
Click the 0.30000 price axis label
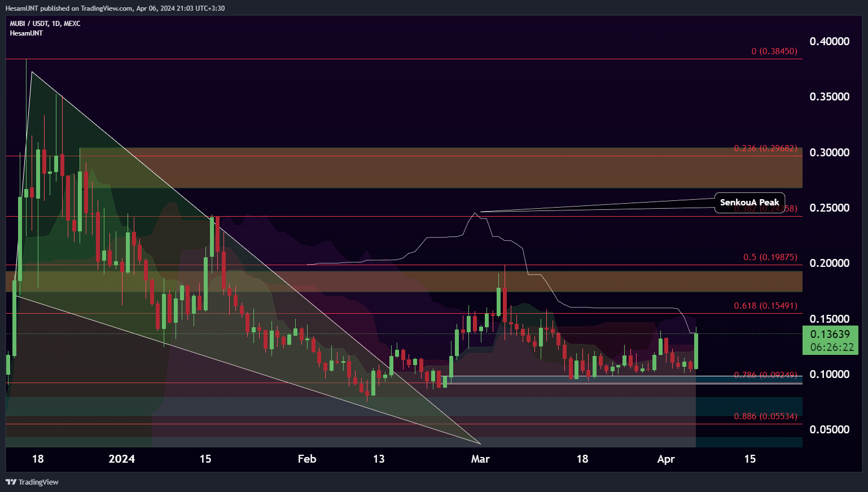(x=829, y=152)
